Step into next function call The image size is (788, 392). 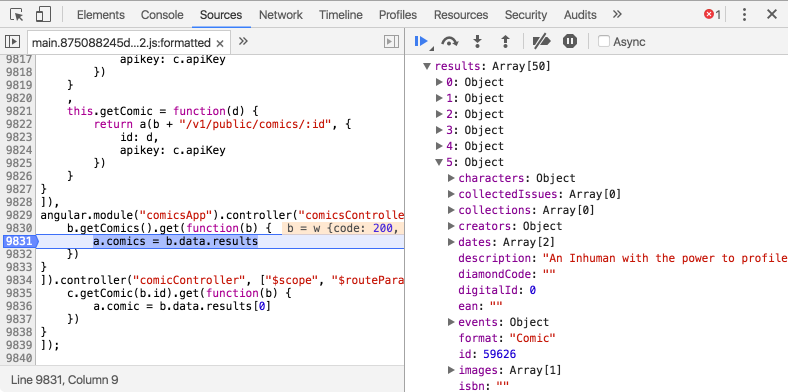pyautogui.click(x=477, y=42)
